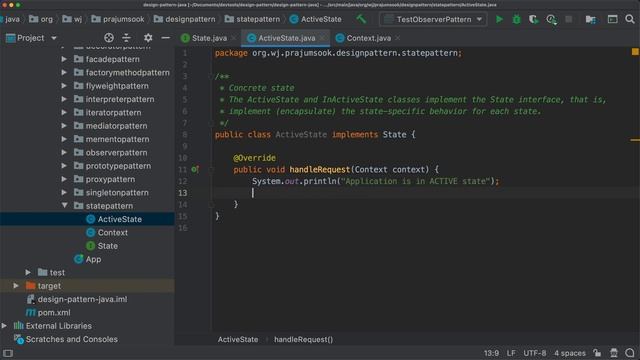640x360 pixels.
Task: Change UTF-8 file encoding in status bar
Action: click(x=535, y=353)
